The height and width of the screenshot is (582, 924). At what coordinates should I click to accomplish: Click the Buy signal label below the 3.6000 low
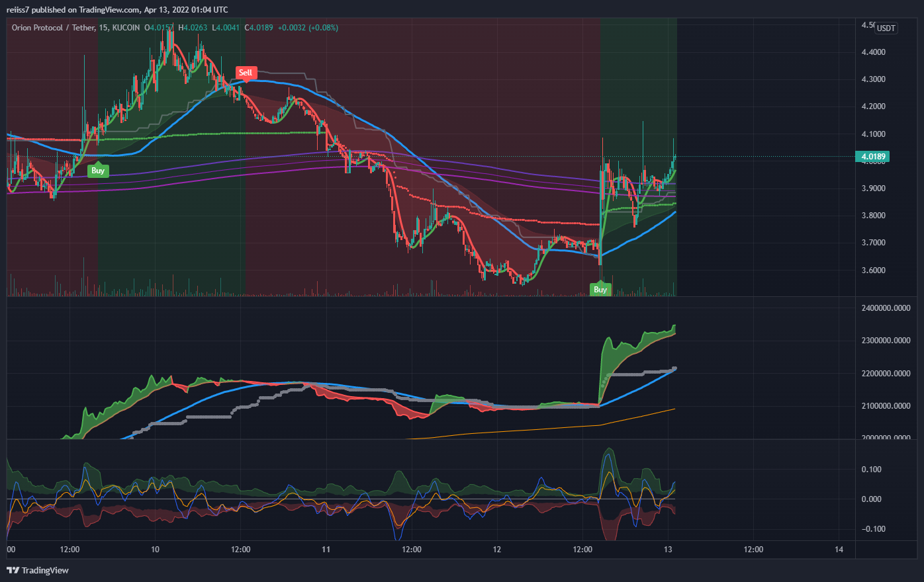click(600, 290)
